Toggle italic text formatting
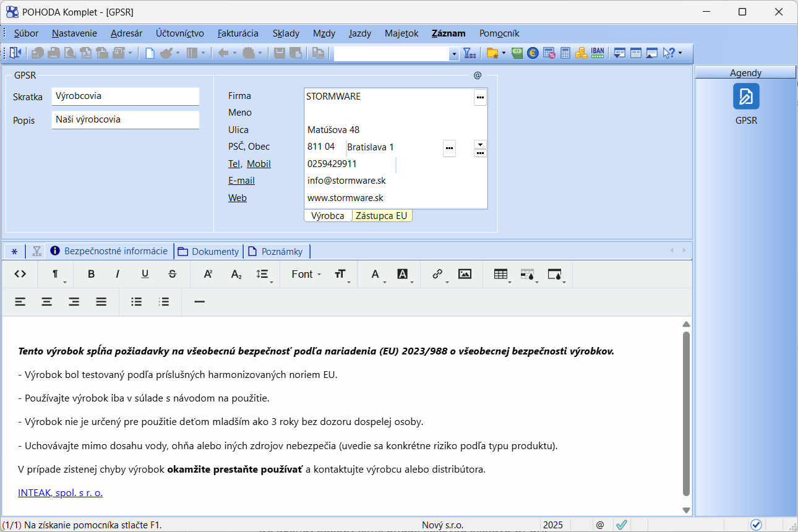Image resolution: width=798 pixels, height=532 pixels. (x=118, y=274)
